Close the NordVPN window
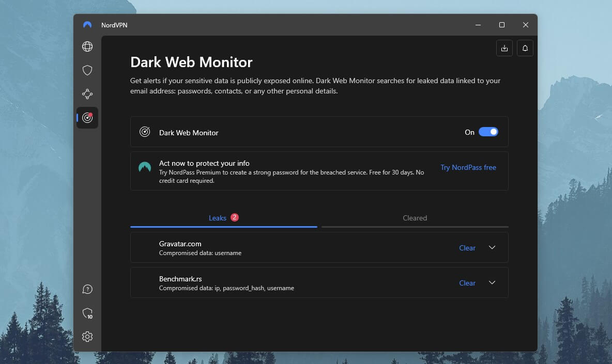 (x=526, y=25)
